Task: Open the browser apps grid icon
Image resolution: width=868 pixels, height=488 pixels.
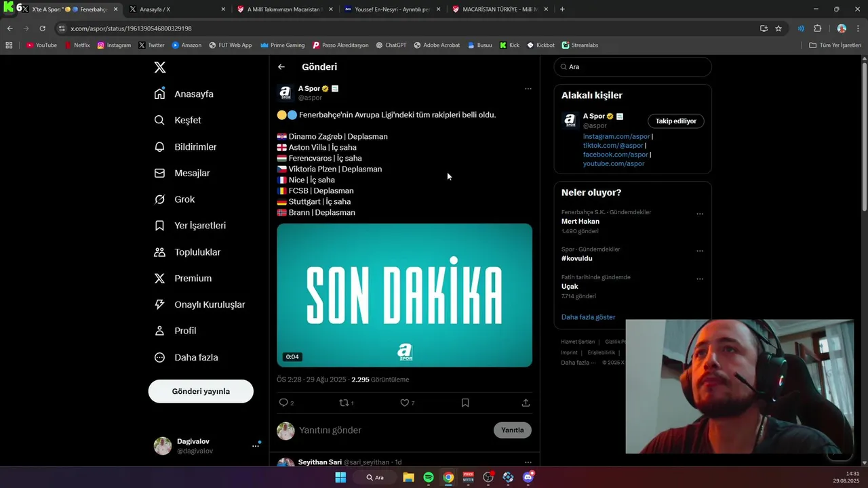Action: pyautogui.click(x=9, y=45)
